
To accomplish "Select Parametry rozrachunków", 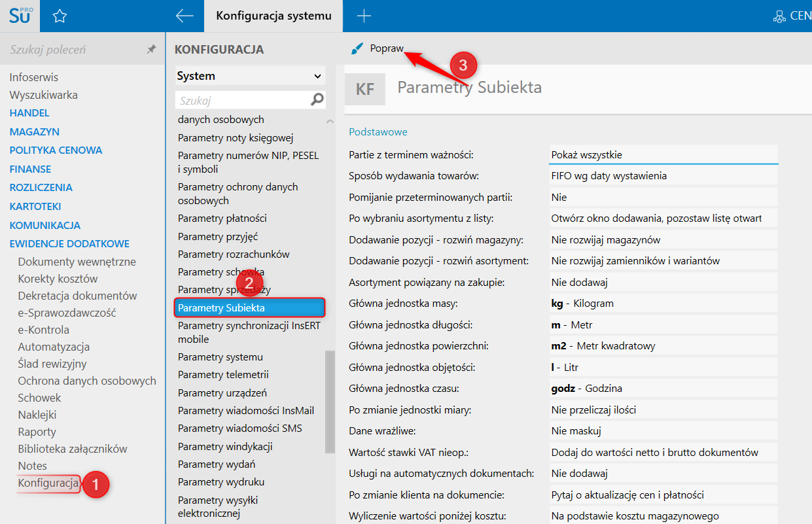I will (234, 254).
